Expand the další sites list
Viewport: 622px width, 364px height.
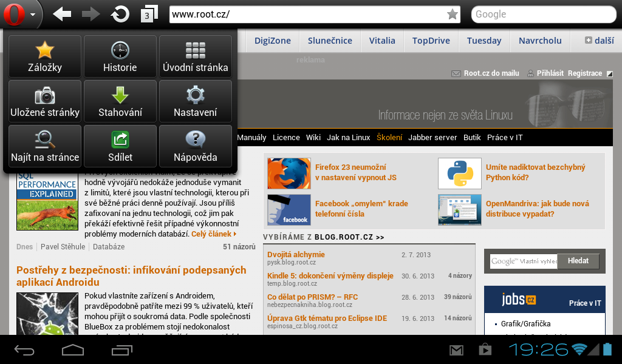tap(600, 40)
